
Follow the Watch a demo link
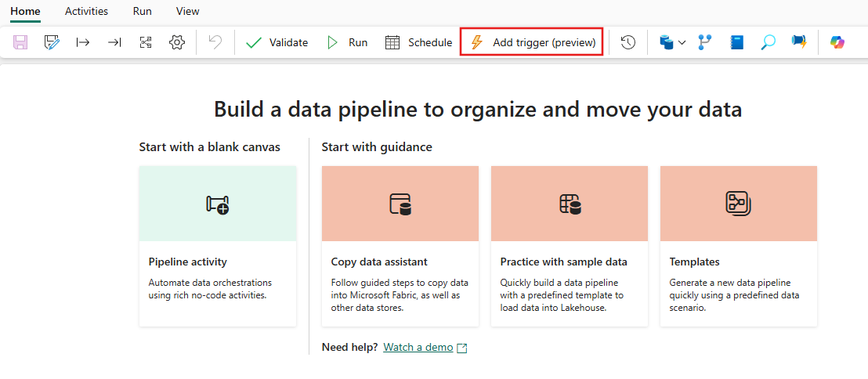[418, 347]
